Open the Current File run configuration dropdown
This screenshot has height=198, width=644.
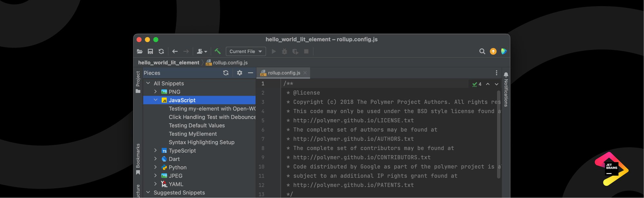(246, 51)
